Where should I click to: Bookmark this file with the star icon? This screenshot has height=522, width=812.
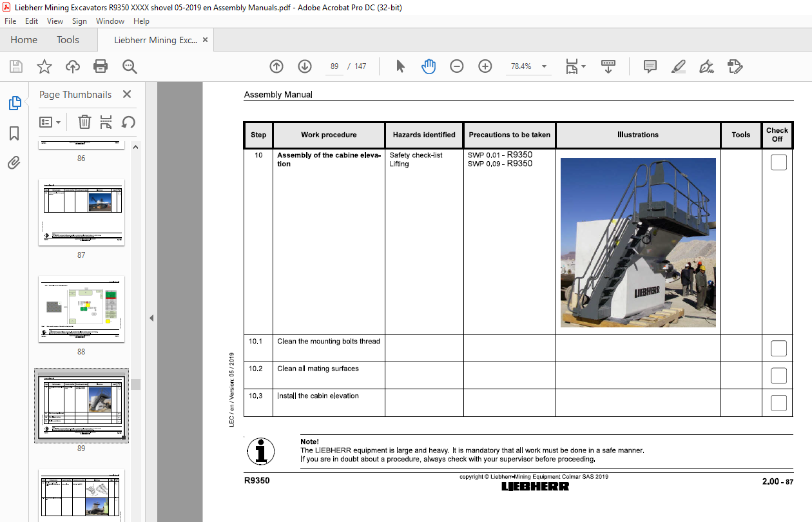tap(44, 66)
